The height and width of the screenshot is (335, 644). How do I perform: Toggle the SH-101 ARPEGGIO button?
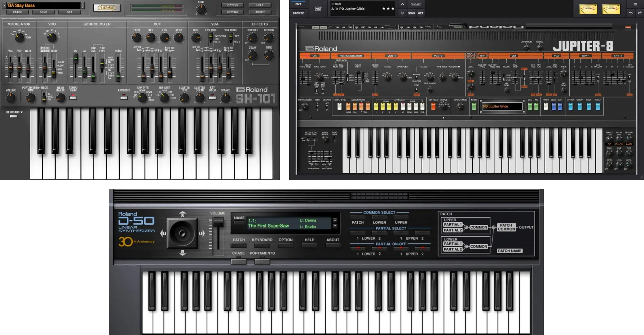pyautogui.click(x=124, y=97)
